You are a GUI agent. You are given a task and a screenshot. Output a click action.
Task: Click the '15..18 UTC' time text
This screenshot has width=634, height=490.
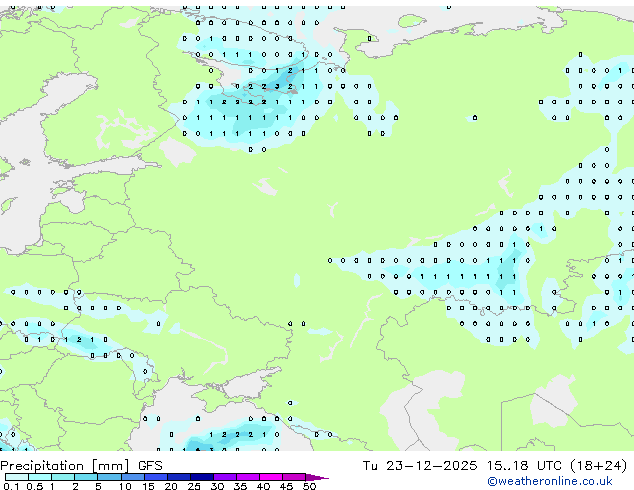tap(524, 466)
